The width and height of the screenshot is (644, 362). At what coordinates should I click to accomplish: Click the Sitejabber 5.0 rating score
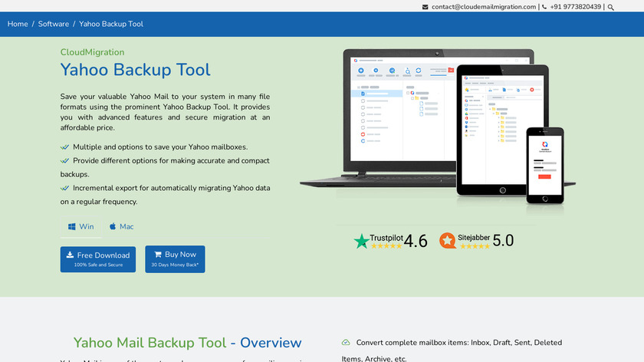(503, 241)
